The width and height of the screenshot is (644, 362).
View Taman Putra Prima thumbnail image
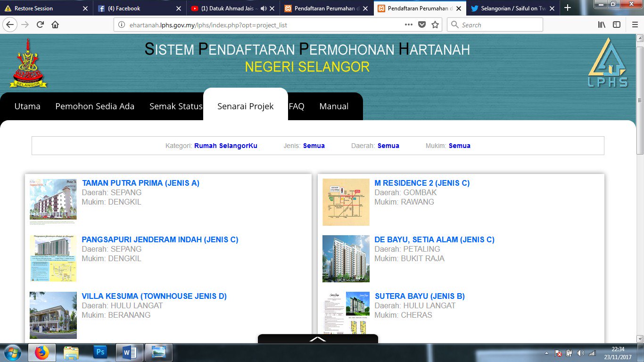coord(53,202)
